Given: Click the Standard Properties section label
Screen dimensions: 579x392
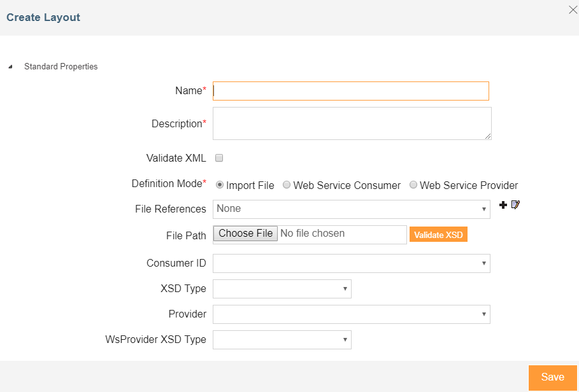Looking at the screenshot, I should pos(61,67).
